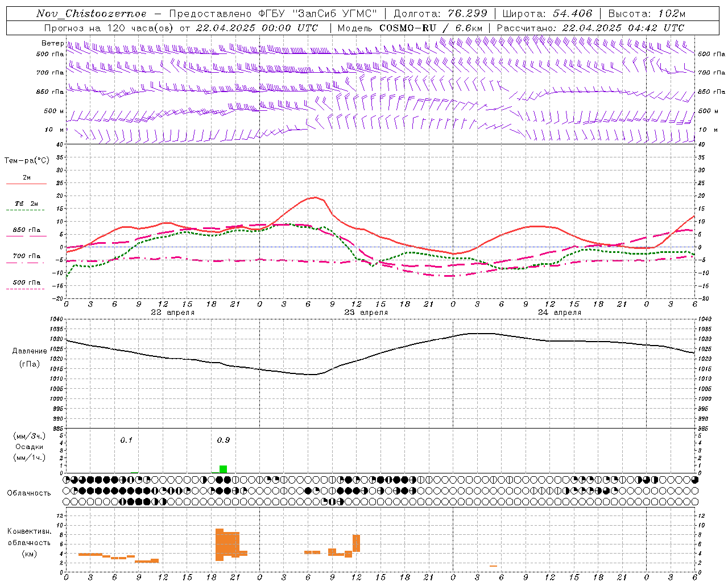The width and height of the screenshot is (728, 582).
Task: Click the "Конвективн." convective cloud label
Action: coord(30,531)
